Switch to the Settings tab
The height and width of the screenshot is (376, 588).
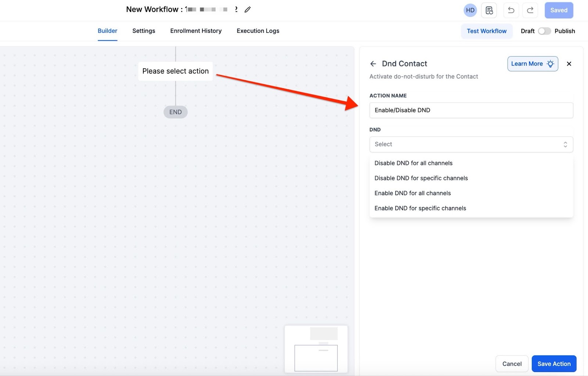[144, 31]
